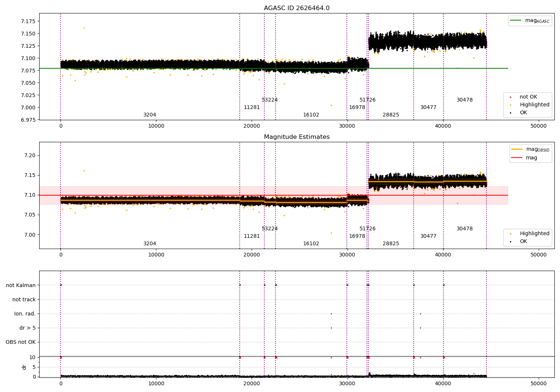Click the 6.975 y-axis tick label
This screenshot has width=560, height=392.
point(28,120)
